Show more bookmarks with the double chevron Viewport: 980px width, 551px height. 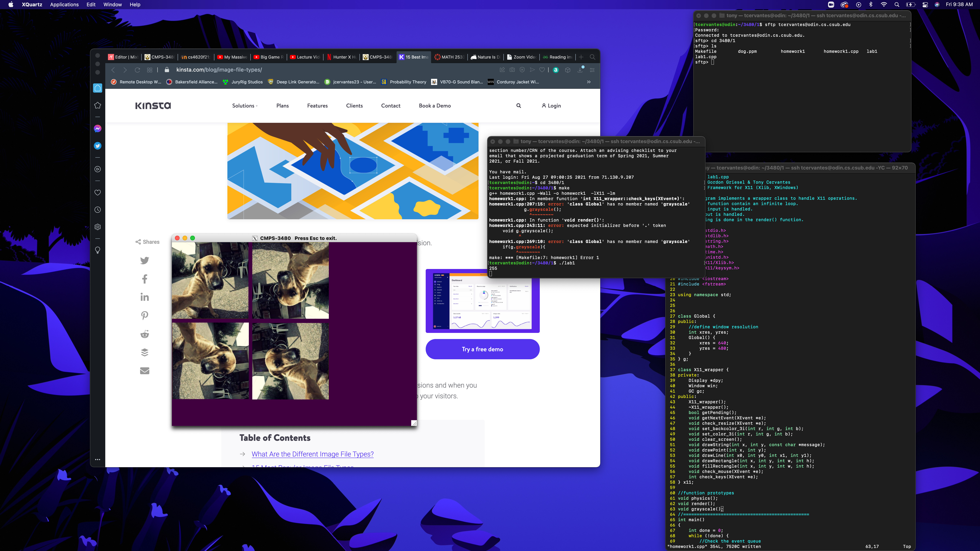click(x=589, y=82)
